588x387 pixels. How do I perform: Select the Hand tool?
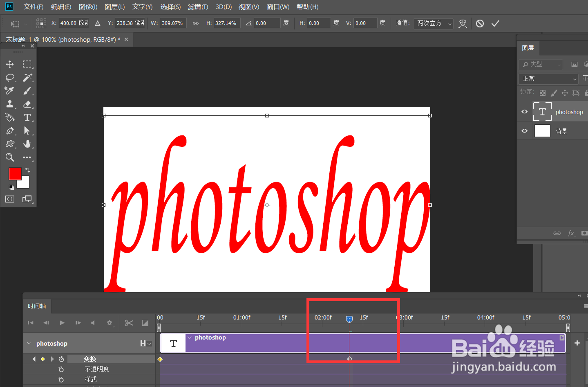[x=27, y=144]
